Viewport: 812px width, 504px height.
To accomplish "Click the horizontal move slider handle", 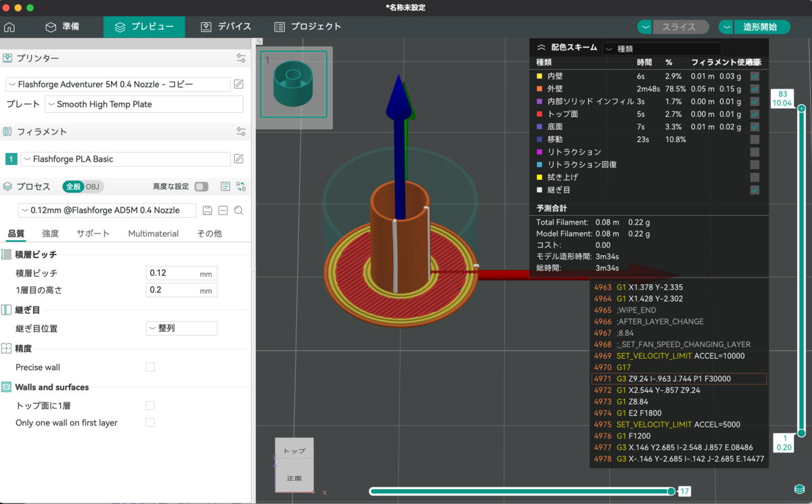I will 671,491.
